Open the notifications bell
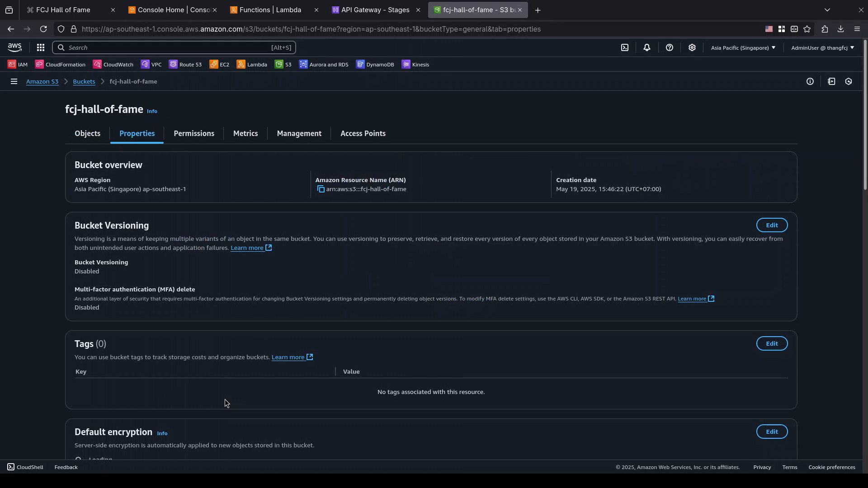The image size is (868, 488). tap(647, 47)
